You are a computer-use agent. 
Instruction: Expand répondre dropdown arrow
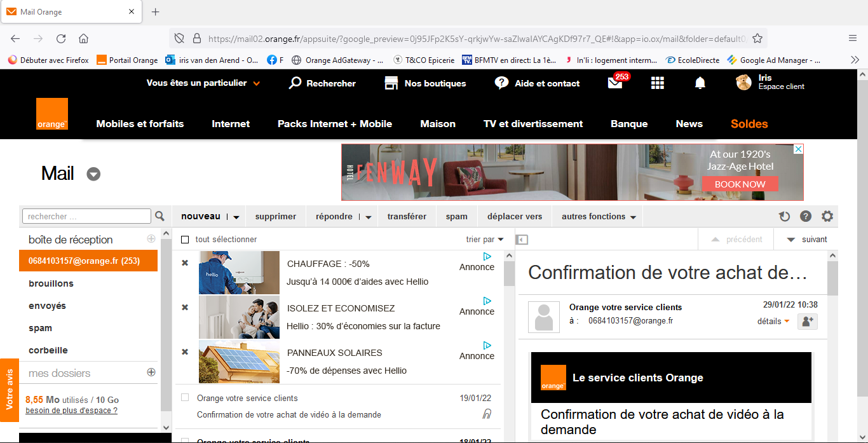pyautogui.click(x=369, y=217)
